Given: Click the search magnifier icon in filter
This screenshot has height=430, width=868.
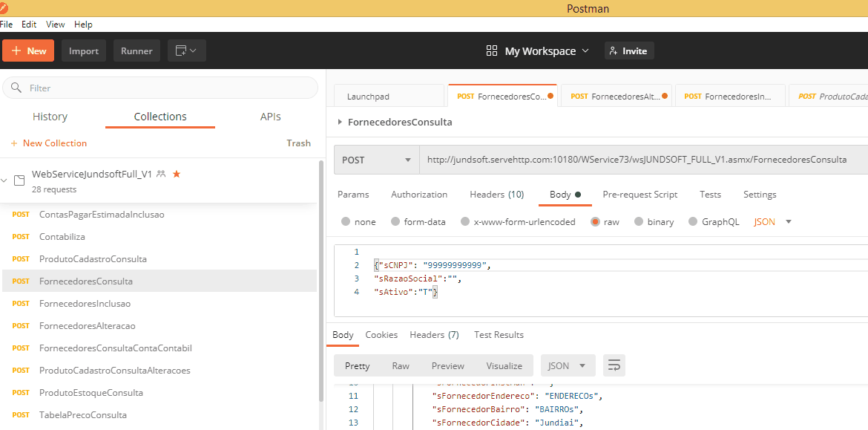Looking at the screenshot, I should click(16, 88).
